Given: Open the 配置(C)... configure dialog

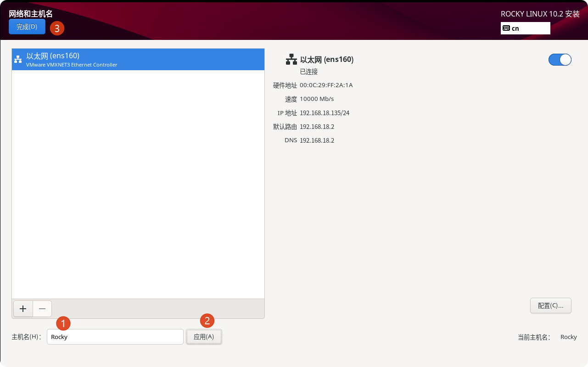Looking at the screenshot, I should pos(551,306).
